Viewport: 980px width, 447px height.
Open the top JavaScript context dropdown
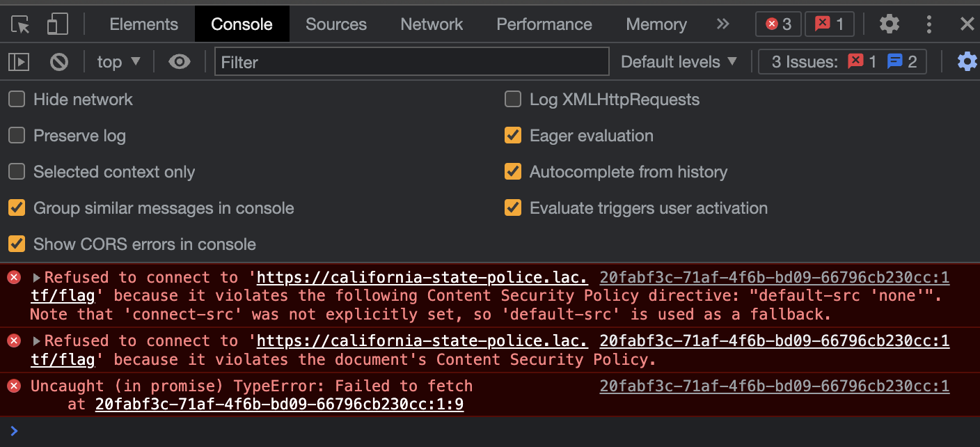click(x=118, y=62)
